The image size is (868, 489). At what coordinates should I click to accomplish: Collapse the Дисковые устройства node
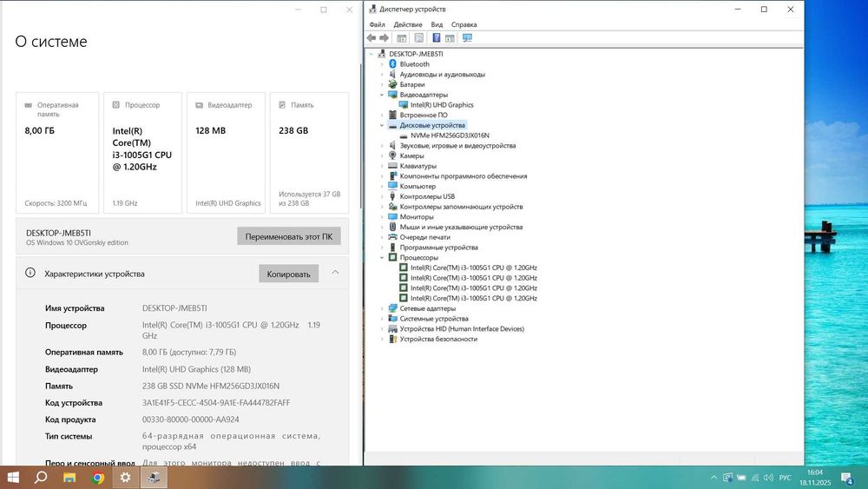[381, 125]
